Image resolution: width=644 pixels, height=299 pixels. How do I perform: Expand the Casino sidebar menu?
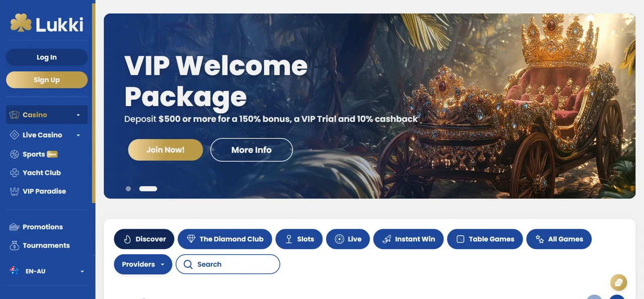[78, 115]
